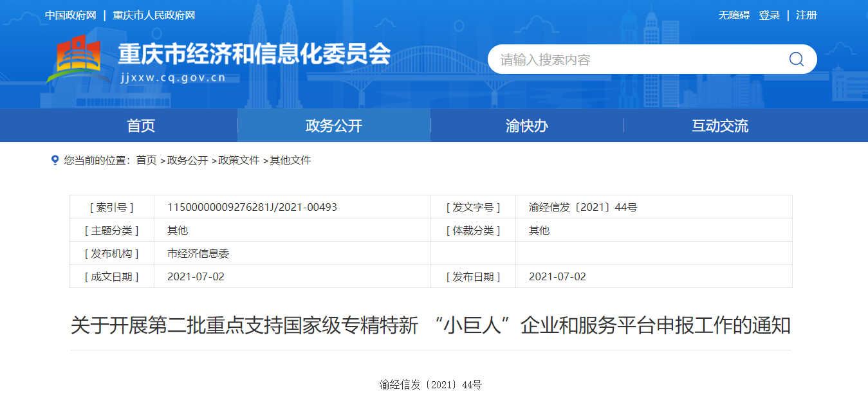This screenshot has height=414, width=868.
Task: Click the 登录 login link
Action: [769, 15]
